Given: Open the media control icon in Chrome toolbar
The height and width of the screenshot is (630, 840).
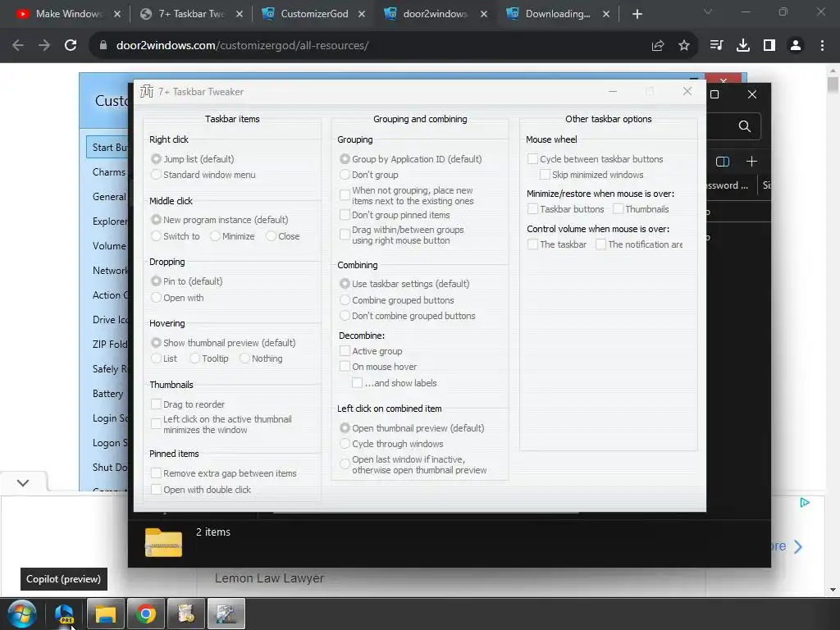Looking at the screenshot, I should (x=716, y=46).
